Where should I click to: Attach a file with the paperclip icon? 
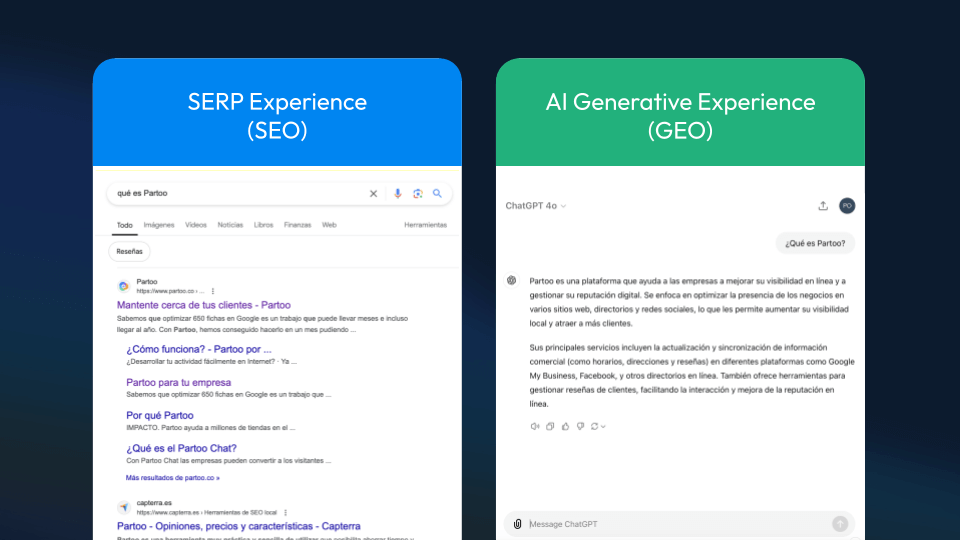517,524
